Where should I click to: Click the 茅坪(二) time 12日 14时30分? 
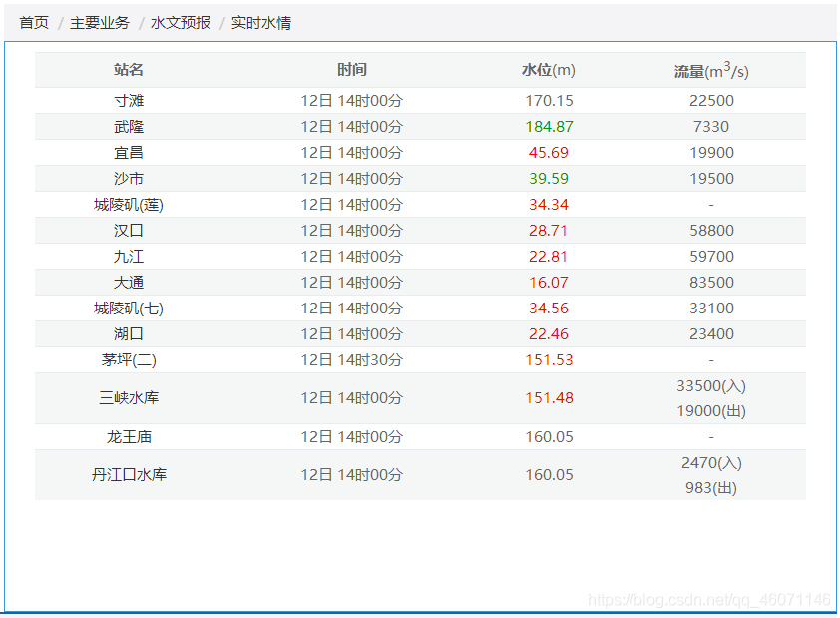[352, 360]
